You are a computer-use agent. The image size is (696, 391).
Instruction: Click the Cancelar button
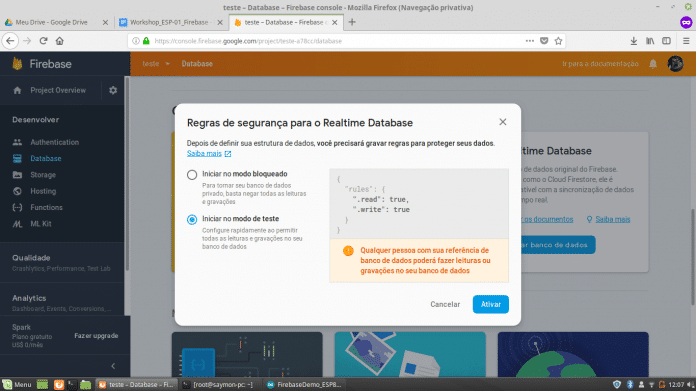[445, 304]
